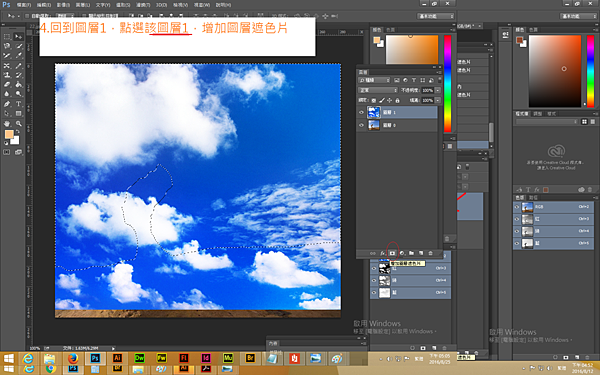Toggle 藍 channel visibility in right window
Viewport: 600px width, 375px height.
(x=517, y=243)
